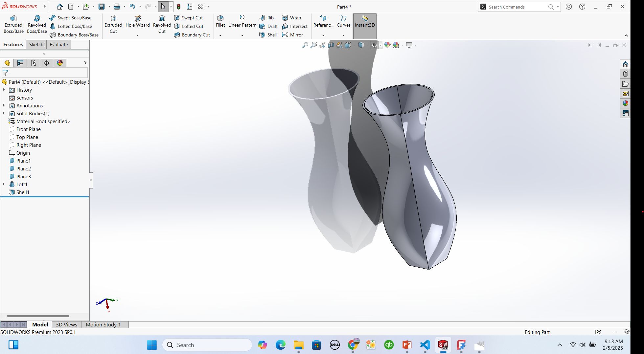Choose the Rib feature
Screen dimensions: 644x354
pos(266,18)
